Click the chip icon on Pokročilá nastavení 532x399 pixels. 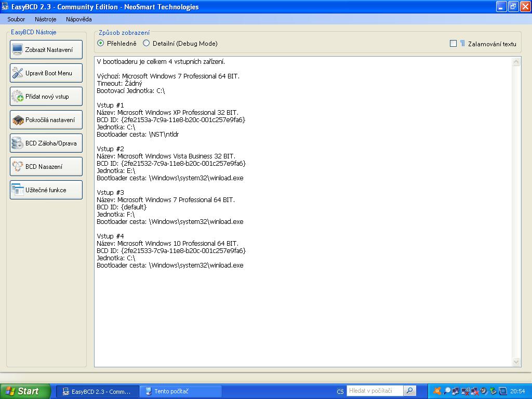click(x=18, y=120)
